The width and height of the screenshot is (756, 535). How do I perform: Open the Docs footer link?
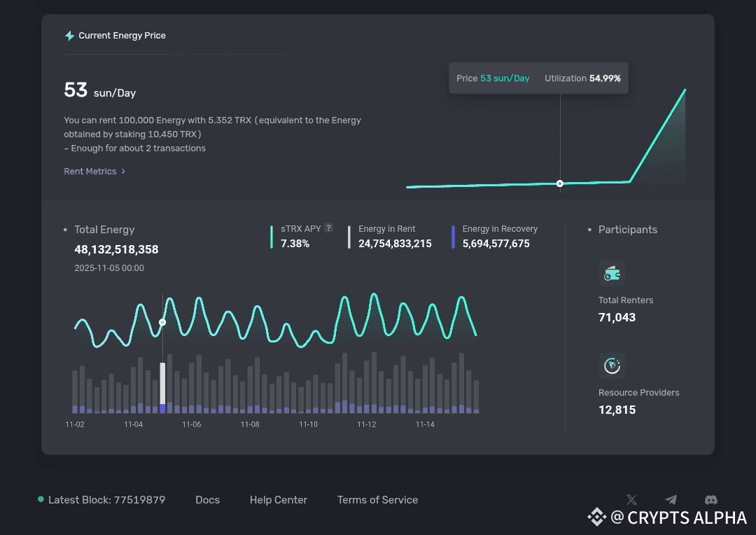[x=207, y=500]
